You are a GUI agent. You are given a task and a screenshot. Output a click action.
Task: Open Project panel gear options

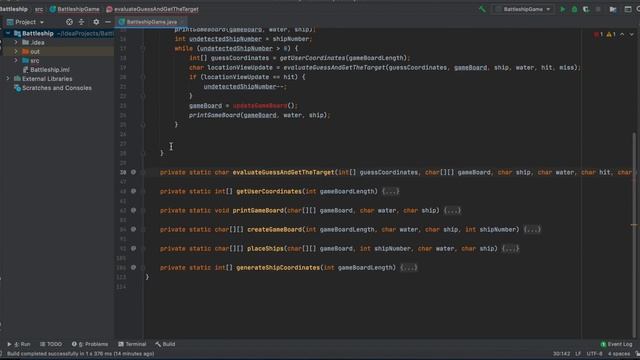pyautogui.click(x=96, y=22)
